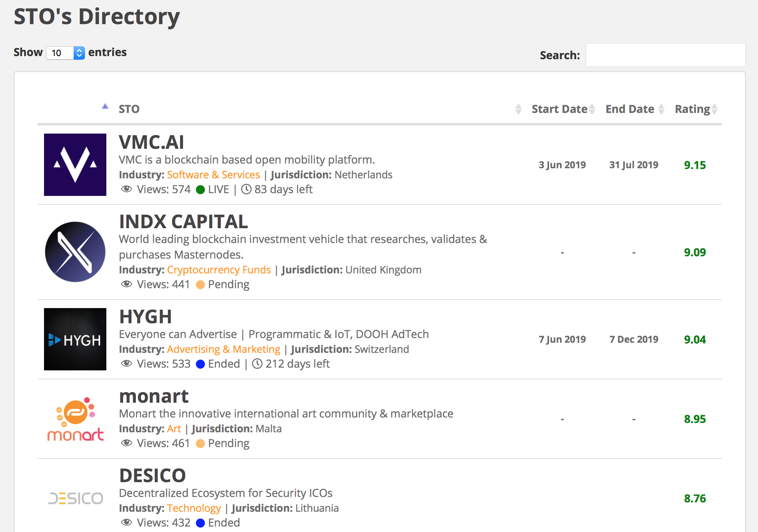Follow the Technology industry link

194,508
